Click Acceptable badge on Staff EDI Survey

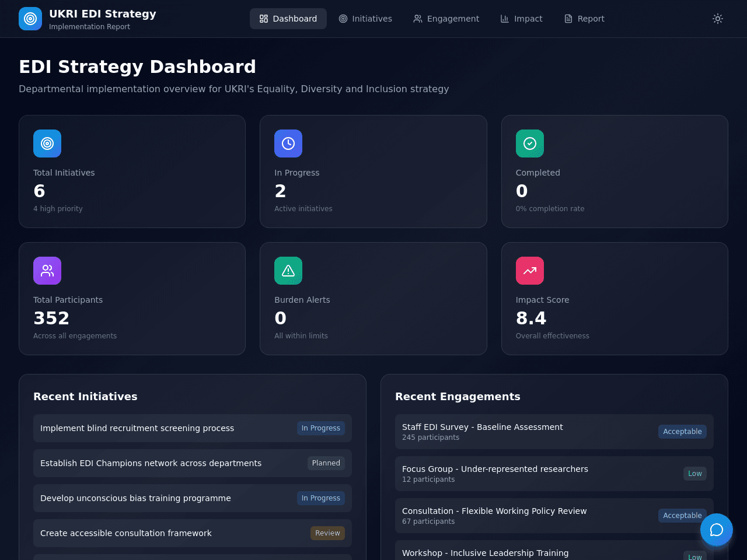[682, 432]
